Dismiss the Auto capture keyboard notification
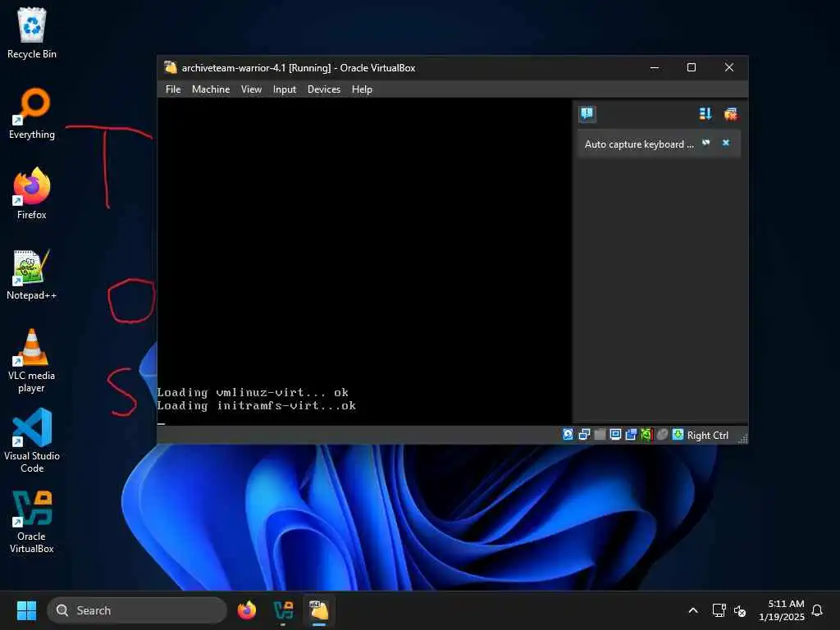 pos(726,143)
